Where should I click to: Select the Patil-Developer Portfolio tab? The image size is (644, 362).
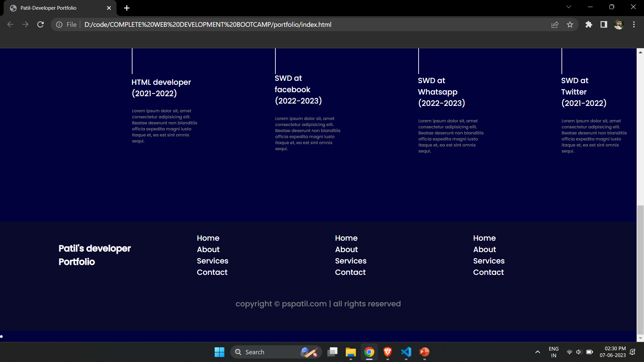(49, 8)
